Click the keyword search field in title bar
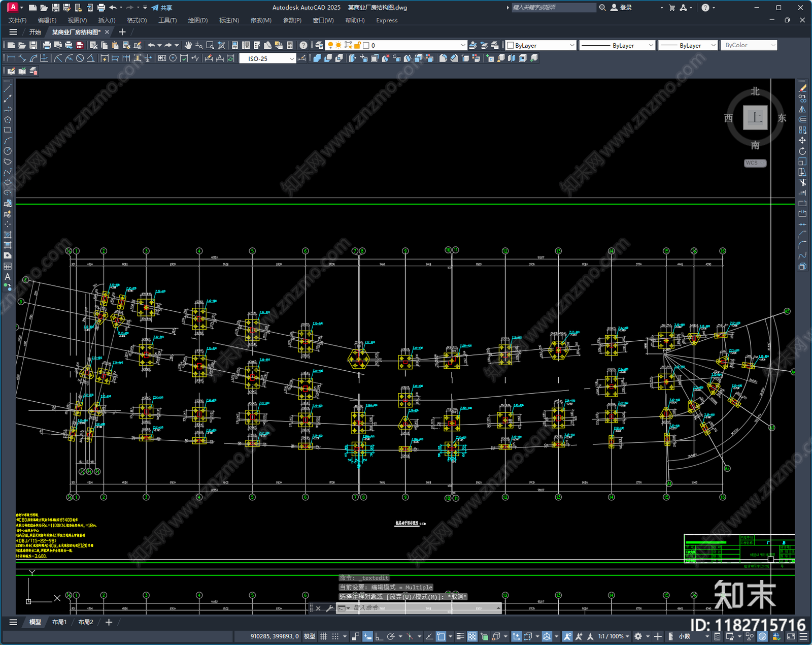 click(x=553, y=8)
